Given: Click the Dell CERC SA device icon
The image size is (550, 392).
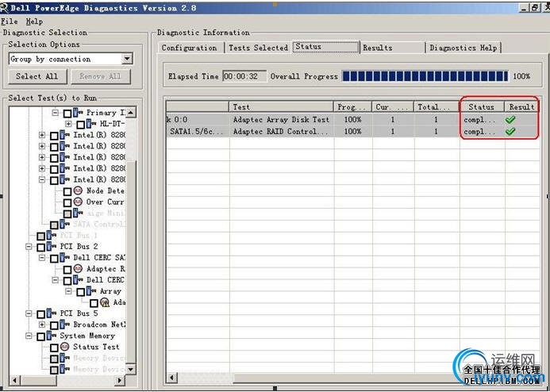Looking at the screenshot, I should click(64, 258).
